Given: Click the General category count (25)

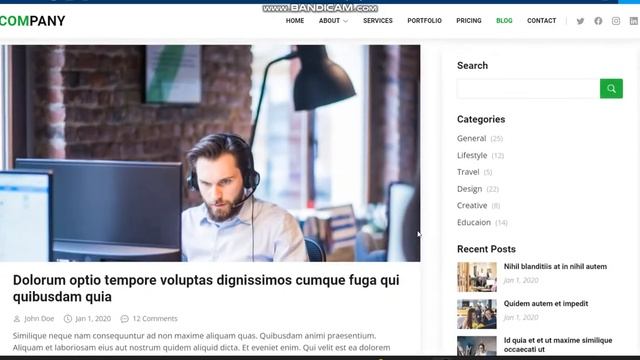Looking at the screenshot, I should coord(496,139).
